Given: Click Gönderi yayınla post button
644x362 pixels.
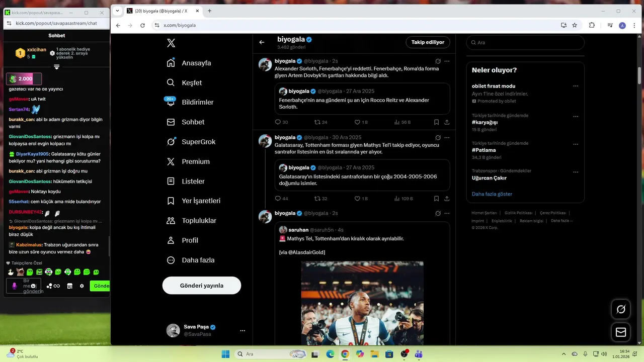Looking at the screenshot, I should [202, 286].
